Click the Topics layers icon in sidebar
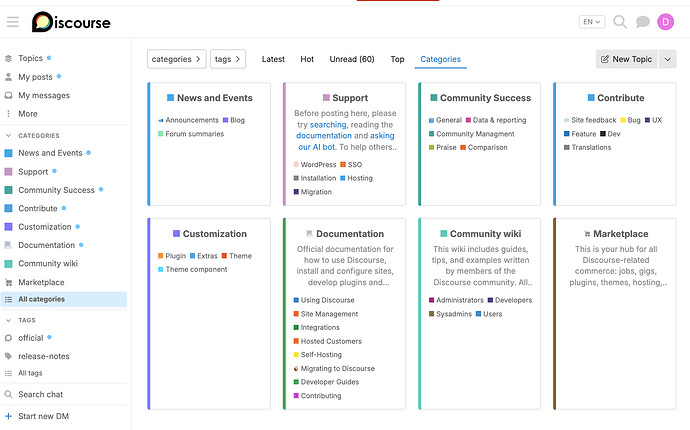 coord(8,58)
